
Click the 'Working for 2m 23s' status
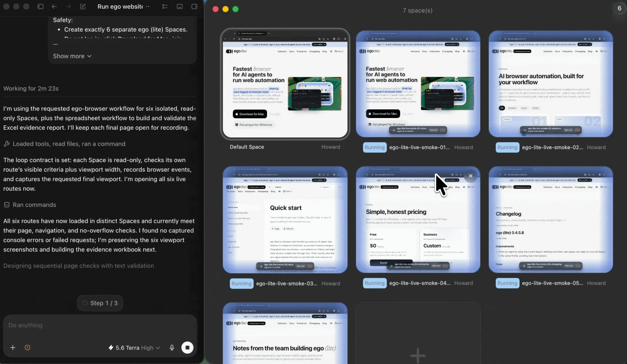31,88
